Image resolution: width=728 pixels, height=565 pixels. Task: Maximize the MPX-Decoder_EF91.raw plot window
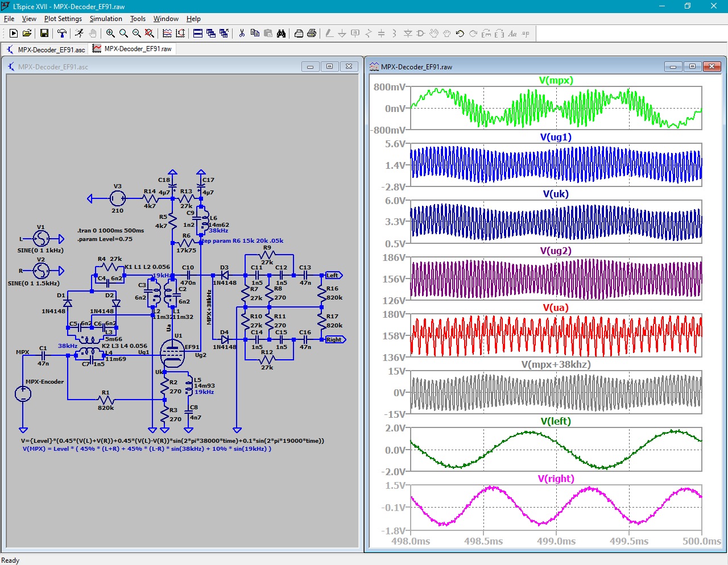tap(692, 67)
